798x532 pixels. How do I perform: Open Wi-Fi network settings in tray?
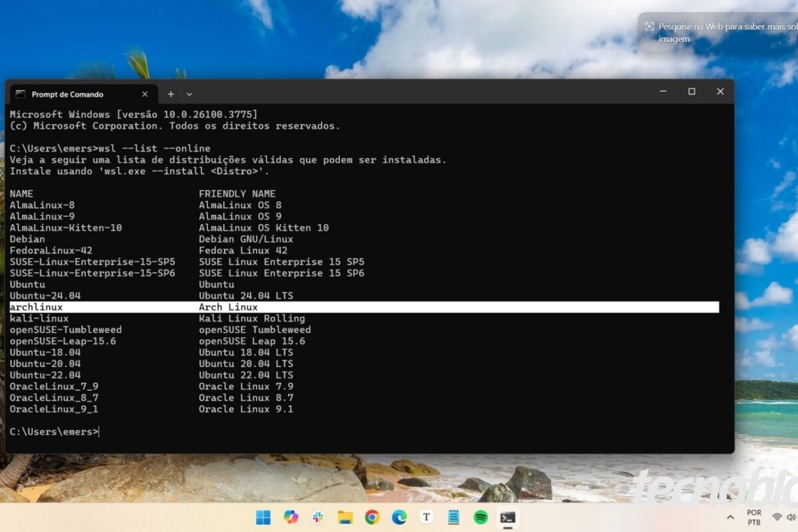pos(777,517)
